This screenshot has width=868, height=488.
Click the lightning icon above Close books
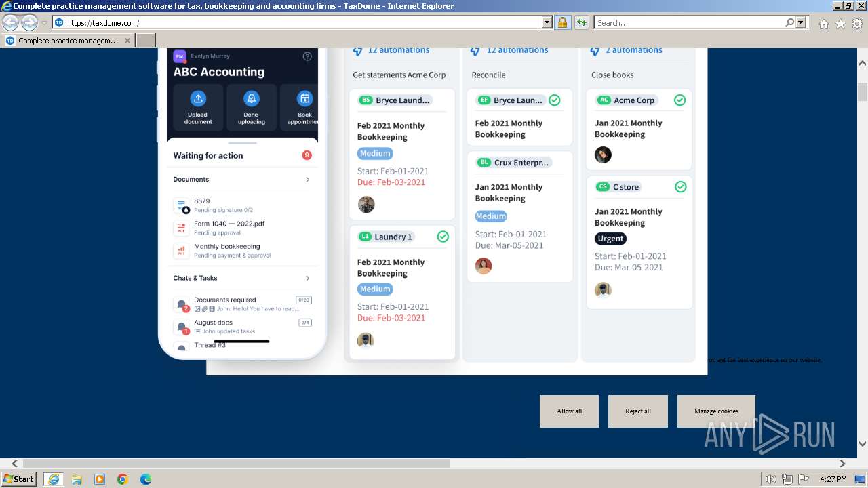[x=595, y=50]
